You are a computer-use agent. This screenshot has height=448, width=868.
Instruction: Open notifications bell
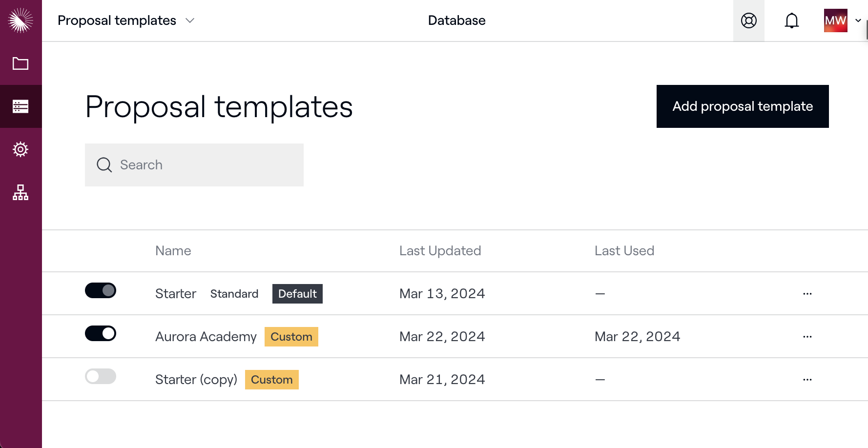[791, 20]
